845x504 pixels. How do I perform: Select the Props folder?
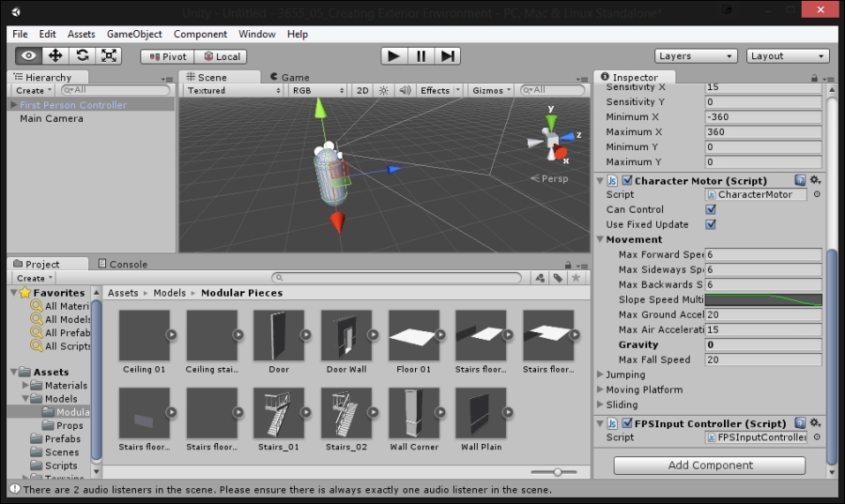[69, 425]
